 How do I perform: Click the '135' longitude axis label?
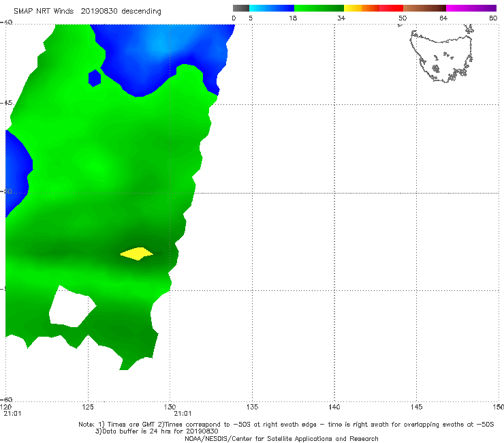pos(252,408)
